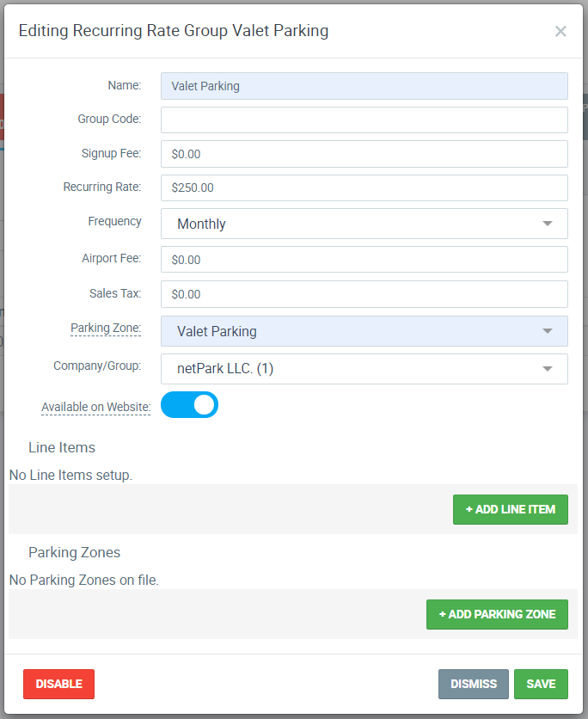Click the Company/Group dropdown arrow icon
The image size is (588, 719).
pos(548,368)
